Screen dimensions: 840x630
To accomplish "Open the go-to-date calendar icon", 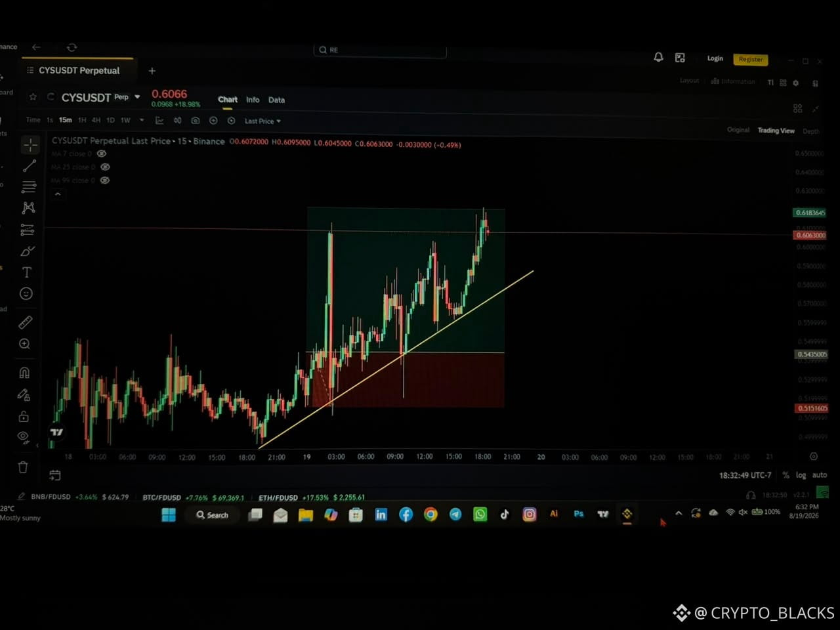I will [x=55, y=475].
